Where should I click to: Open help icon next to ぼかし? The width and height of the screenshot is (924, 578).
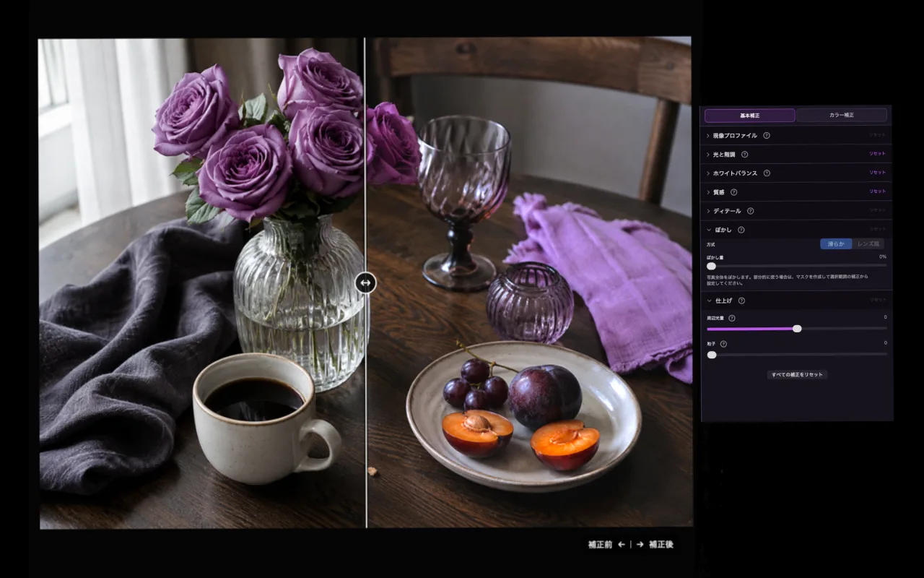[x=741, y=230]
